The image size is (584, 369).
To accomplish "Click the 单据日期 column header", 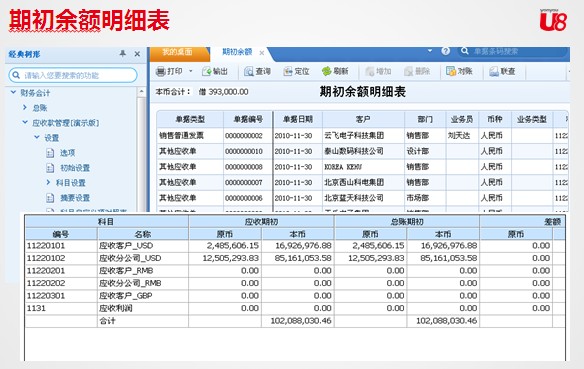I will click(x=298, y=120).
